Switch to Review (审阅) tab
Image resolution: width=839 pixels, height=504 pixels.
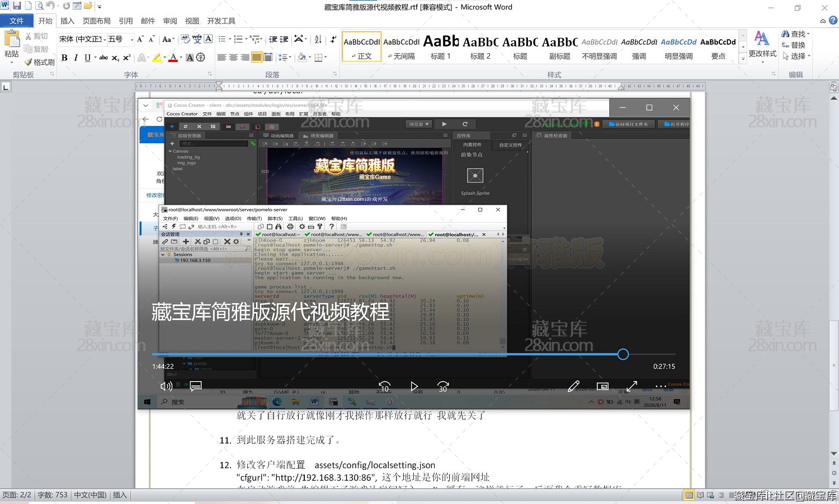pyautogui.click(x=170, y=21)
